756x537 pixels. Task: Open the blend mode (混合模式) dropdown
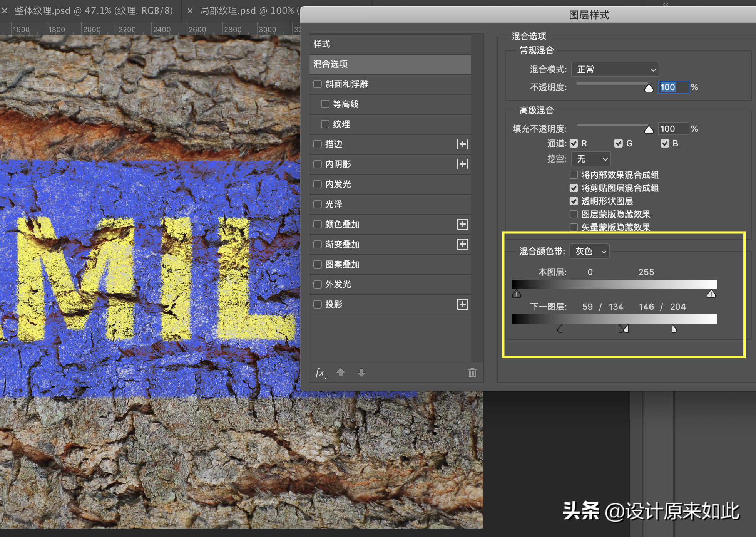click(x=615, y=70)
